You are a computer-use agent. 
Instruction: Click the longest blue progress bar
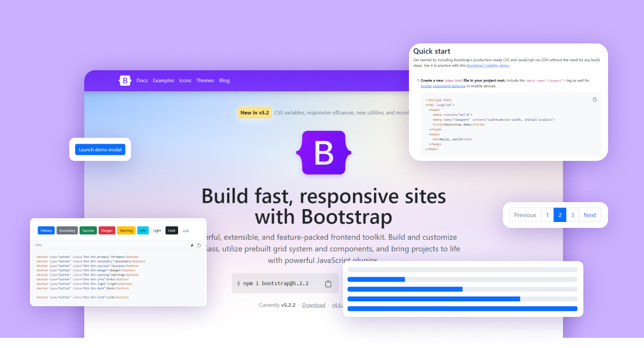pyautogui.click(x=462, y=309)
